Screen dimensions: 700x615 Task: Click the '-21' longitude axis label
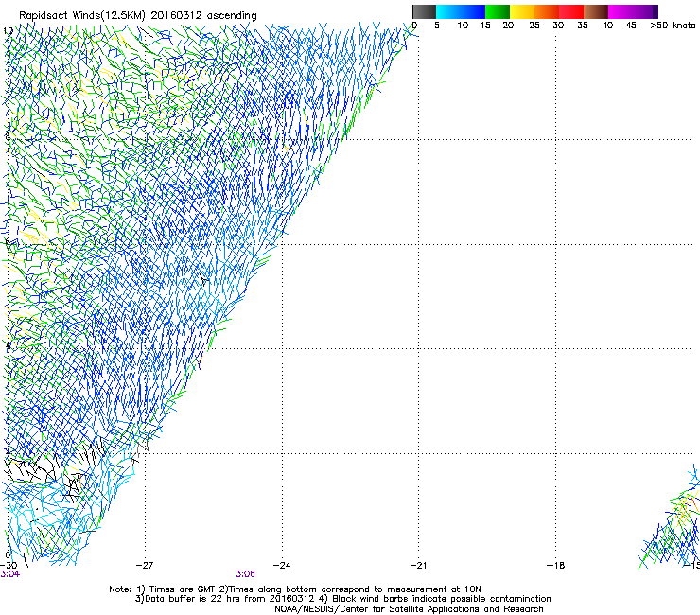(418, 566)
